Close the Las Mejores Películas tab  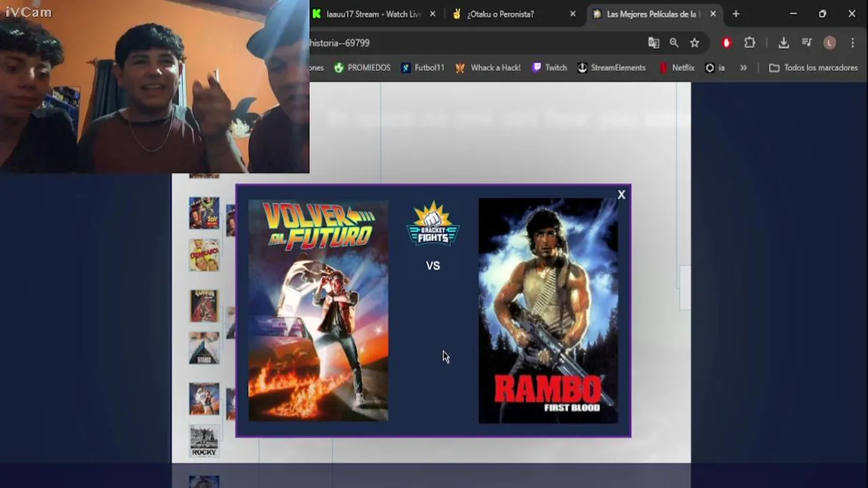(x=713, y=14)
